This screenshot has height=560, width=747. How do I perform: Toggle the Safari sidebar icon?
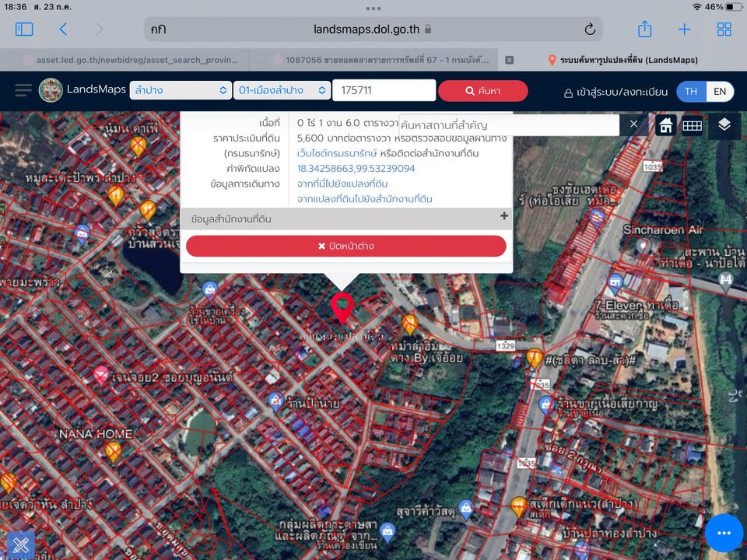tap(24, 30)
